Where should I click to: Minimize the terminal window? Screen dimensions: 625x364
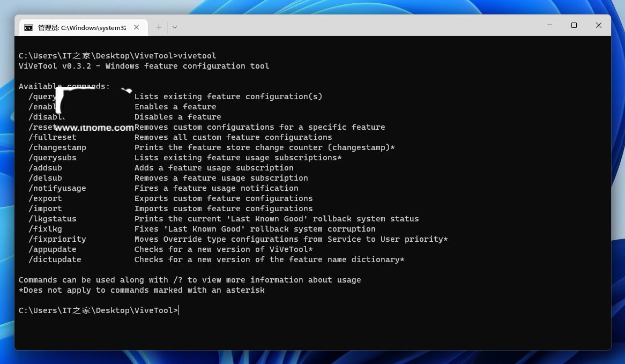click(549, 25)
